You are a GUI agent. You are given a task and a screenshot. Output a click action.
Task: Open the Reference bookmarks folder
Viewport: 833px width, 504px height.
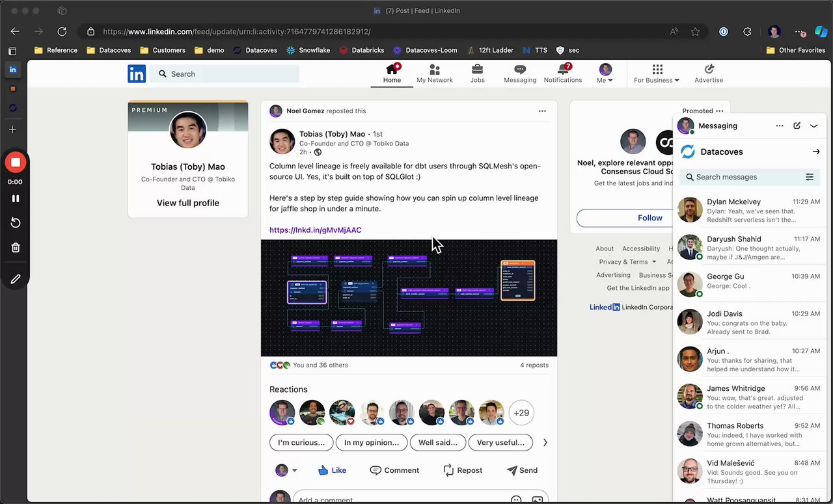(x=56, y=50)
